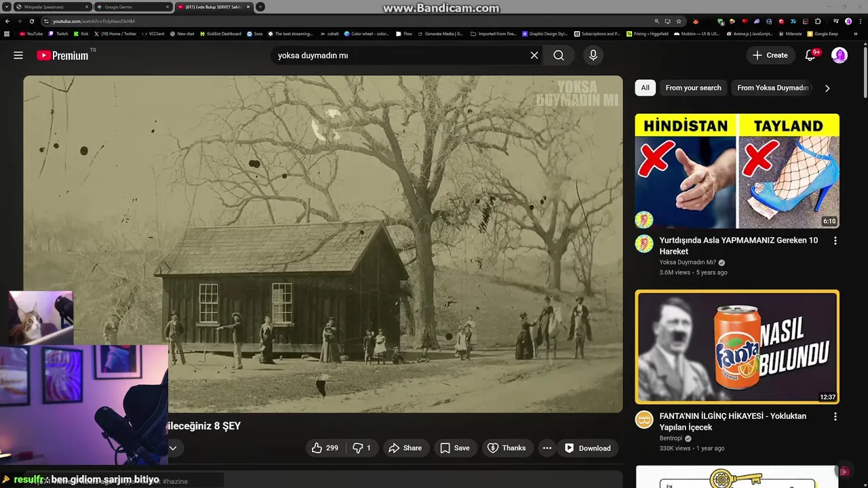This screenshot has height=488, width=868.
Task: Open the YouTube hamburger guide menu
Action: click(18, 56)
